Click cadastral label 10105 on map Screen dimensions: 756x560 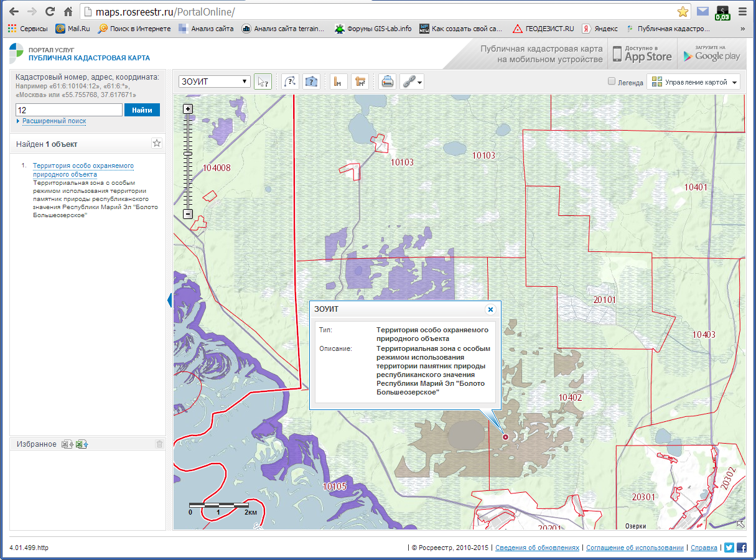point(334,486)
